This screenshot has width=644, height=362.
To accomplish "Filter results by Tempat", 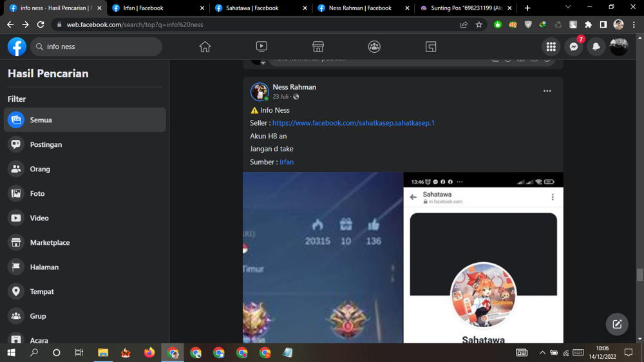I will click(x=84, y=291).
